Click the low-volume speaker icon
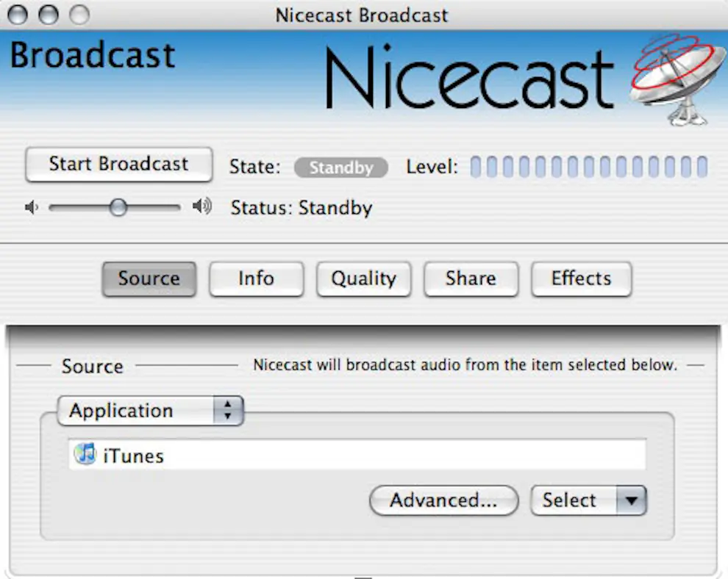This screenshot has height=579, width=728. point(31,208)
